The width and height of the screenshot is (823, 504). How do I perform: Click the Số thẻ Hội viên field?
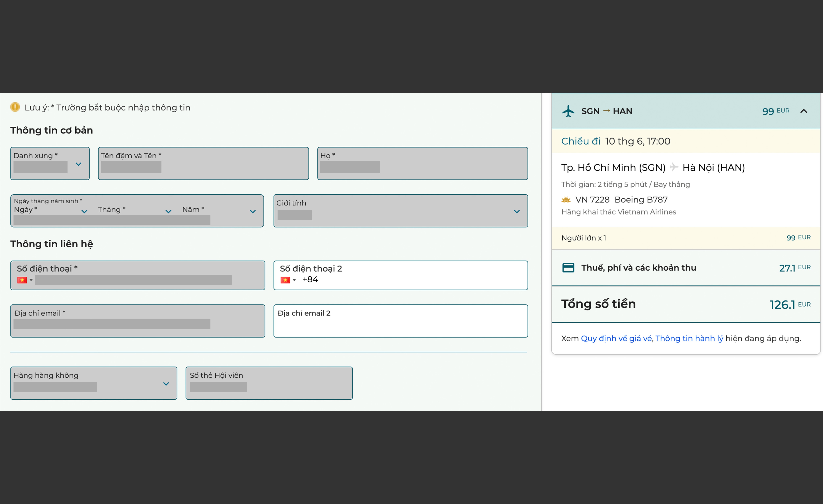click(269, 383)
